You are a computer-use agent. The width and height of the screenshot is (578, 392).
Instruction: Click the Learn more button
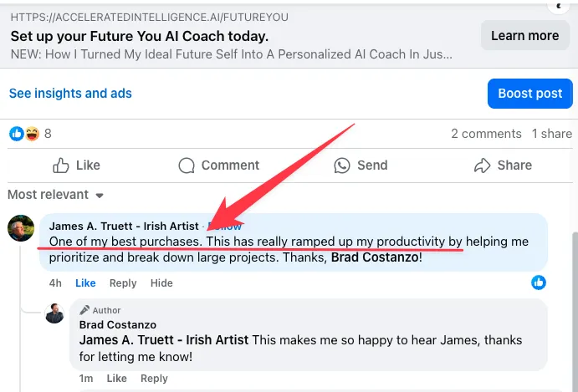pyautogui.click(x=525, y=35)
